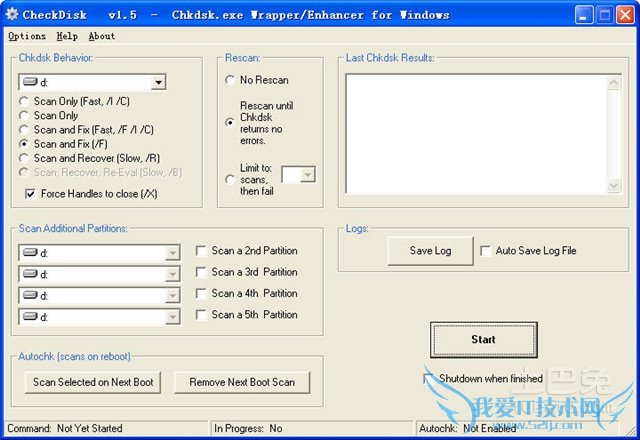Choose the No Rescan option
Screen dimensions: 640x440
[231, 80]
